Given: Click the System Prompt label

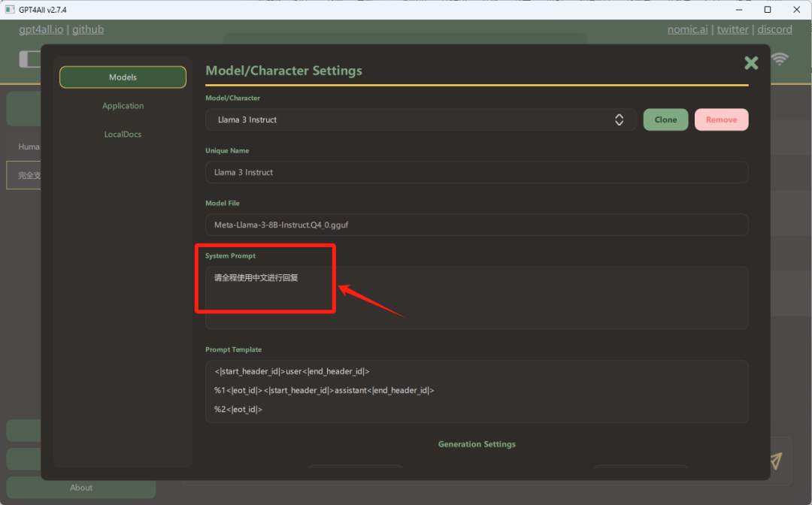Looking at the screenshot, I should coord(230,256).
